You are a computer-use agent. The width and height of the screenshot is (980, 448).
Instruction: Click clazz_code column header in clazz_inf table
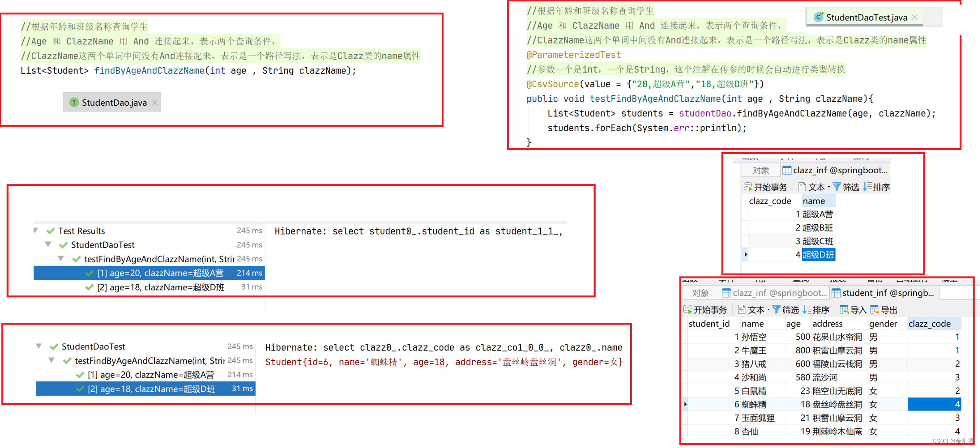[x=774, y=201]
